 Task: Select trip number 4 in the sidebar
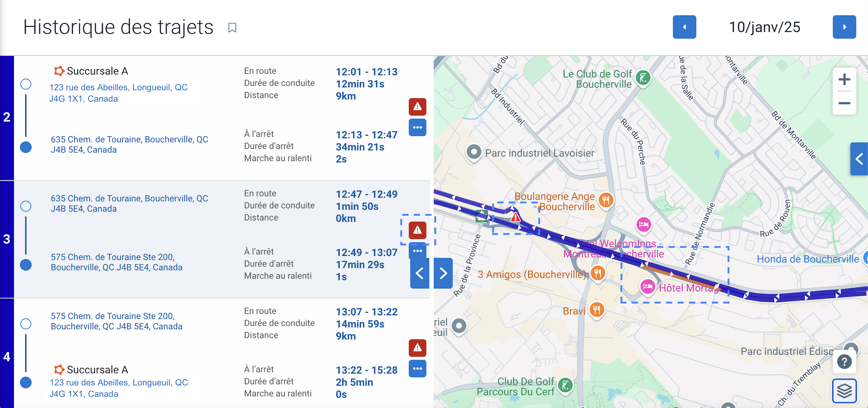tap(7, 356)
